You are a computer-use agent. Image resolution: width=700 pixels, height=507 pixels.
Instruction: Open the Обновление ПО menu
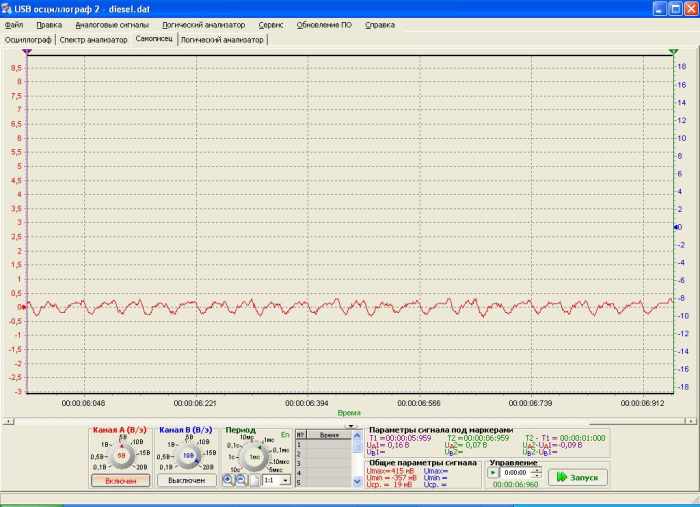pyautogui.click(x=324, y=25)
